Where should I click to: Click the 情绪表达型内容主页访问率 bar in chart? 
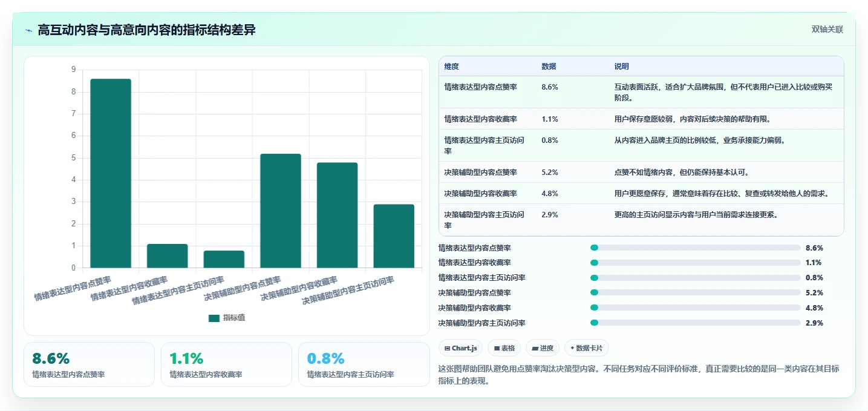(x=224, y=259)
